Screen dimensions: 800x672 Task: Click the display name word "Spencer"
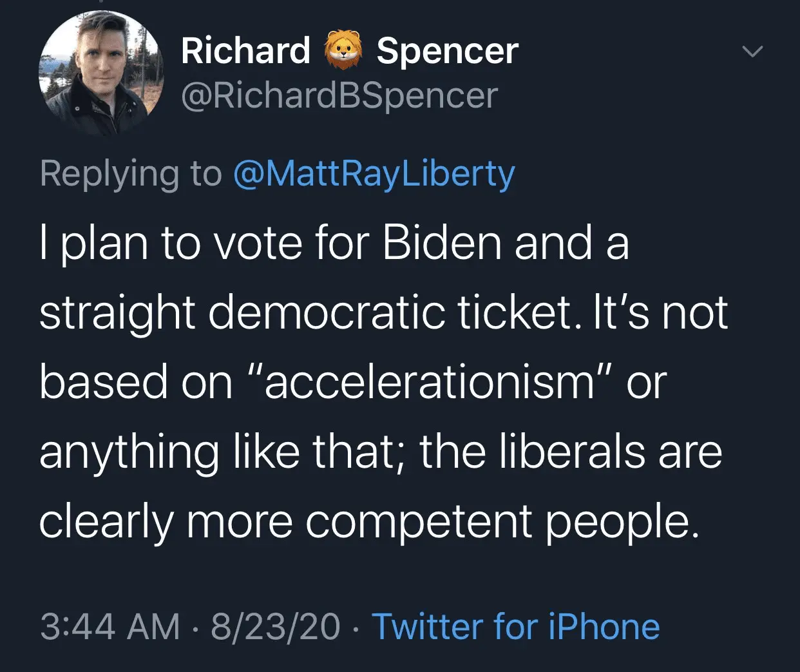pyautogui.click(x=447, y=51)
